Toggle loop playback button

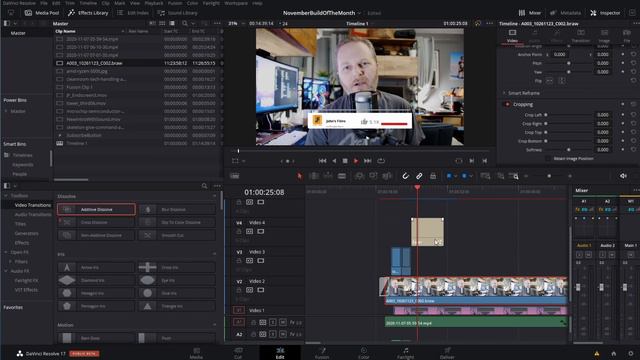[381, 161]
